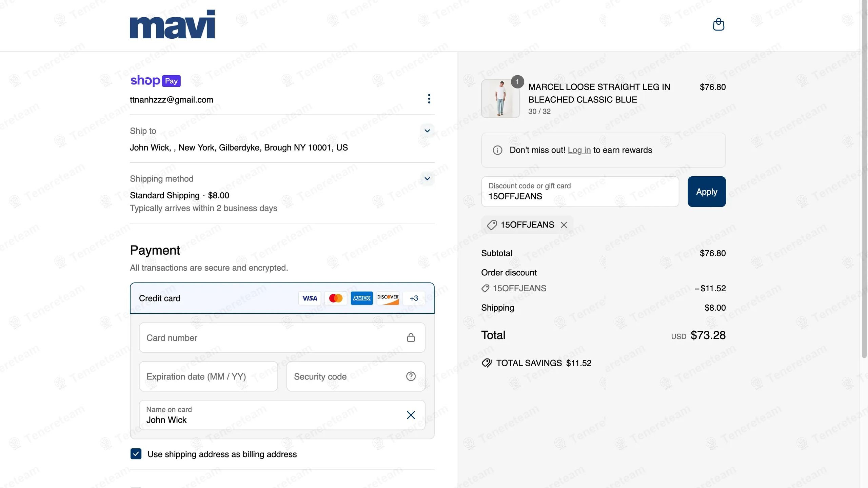Click the tag icon under Order discount

pos(485,288)
